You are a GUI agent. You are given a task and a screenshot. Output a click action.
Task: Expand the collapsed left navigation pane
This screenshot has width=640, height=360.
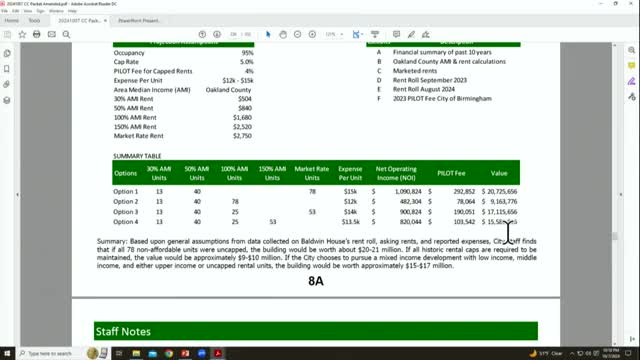pyautogui.click(x=17, y=195)
